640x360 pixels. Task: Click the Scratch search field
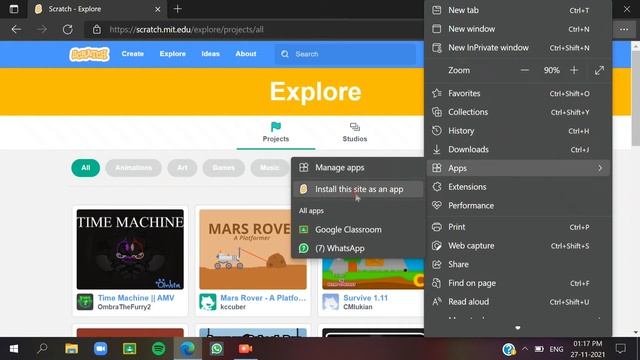[346, 54]
